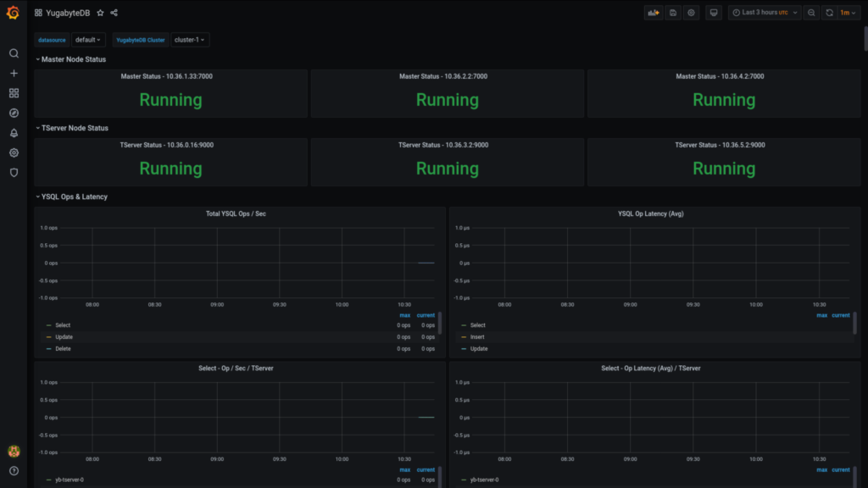
Task: Change Select series color swatch in Total YSQL Ops
Action: (48, 325)
